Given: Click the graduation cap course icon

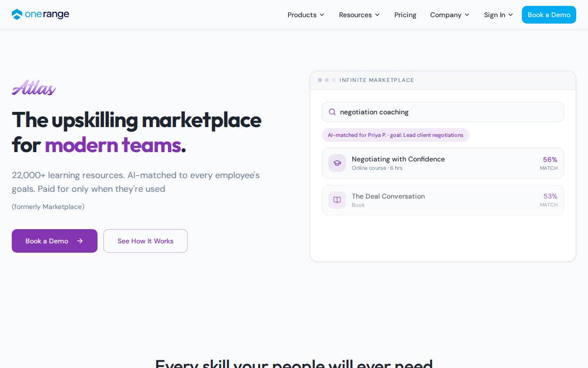Looking at the screenshot, I should point(337,163).
